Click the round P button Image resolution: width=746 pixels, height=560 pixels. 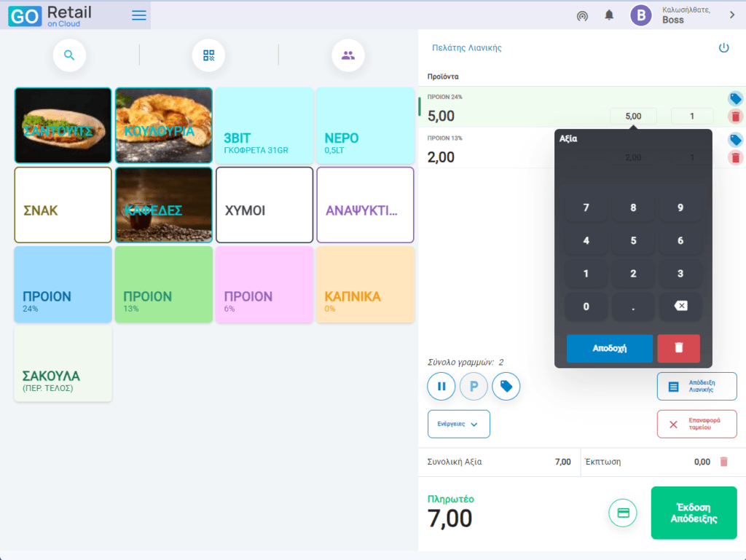[x=474, y=386]
